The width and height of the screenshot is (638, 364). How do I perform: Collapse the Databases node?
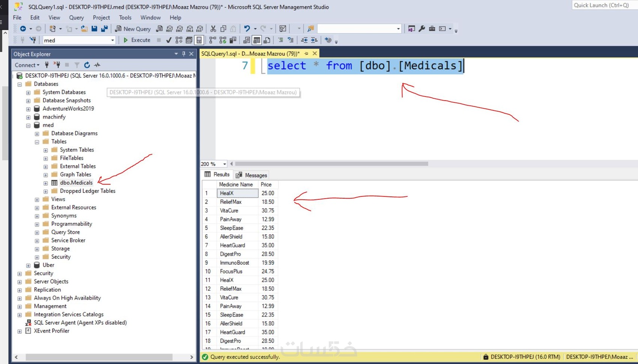pos(20,84)
